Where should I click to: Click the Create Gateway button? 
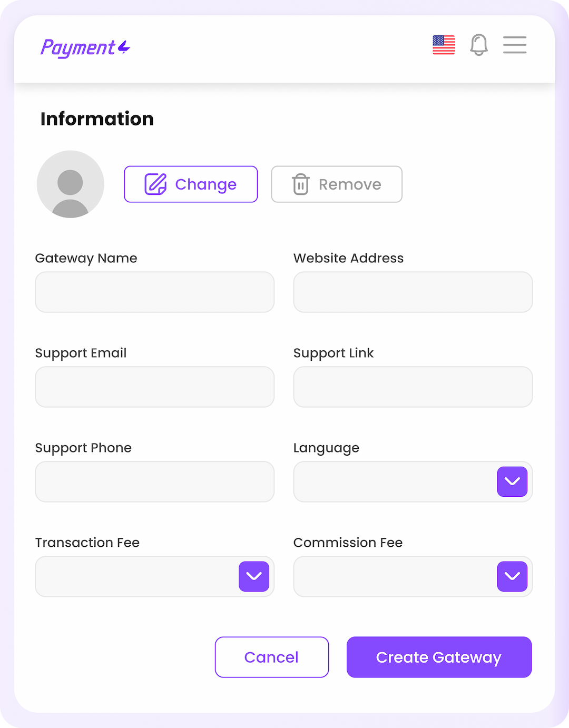[439, 657]
